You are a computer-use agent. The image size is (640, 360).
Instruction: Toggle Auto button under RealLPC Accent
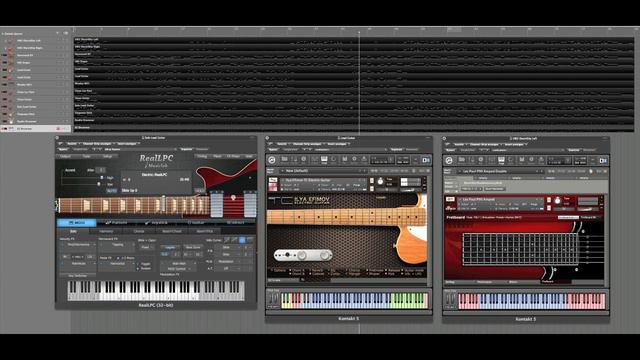112,191
